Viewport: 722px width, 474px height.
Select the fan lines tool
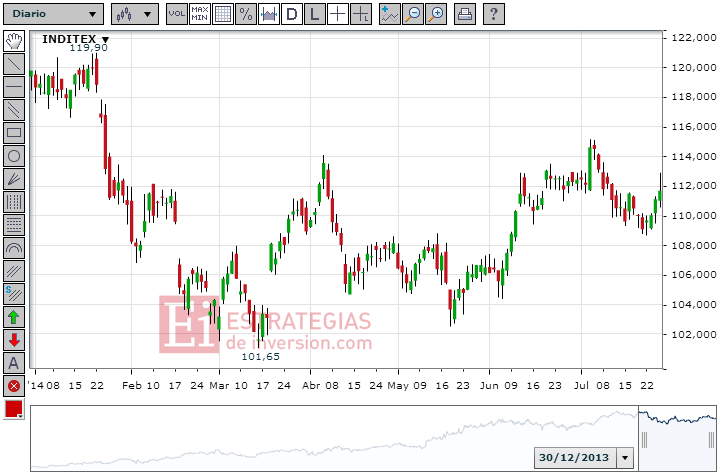(14, 179)
